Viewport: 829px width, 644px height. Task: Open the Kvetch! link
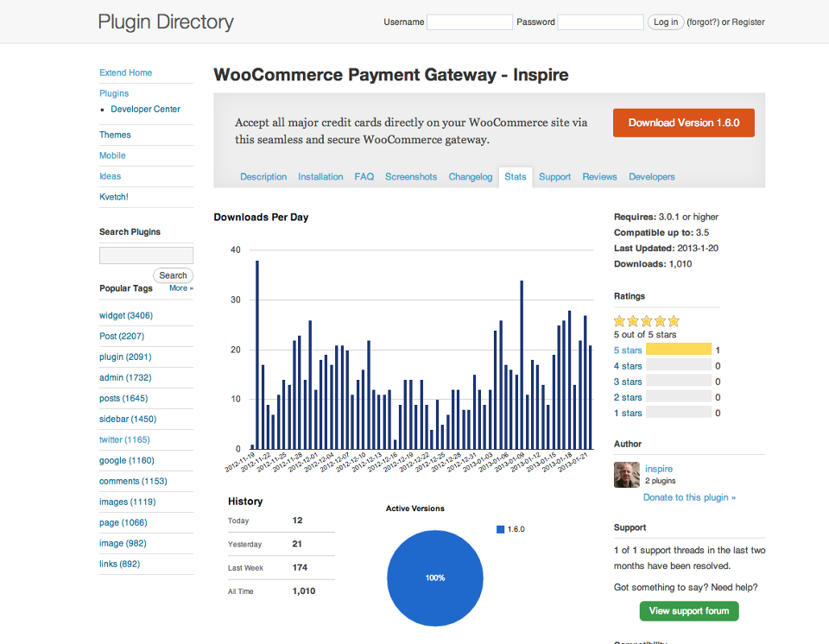(x=114, y=197)
